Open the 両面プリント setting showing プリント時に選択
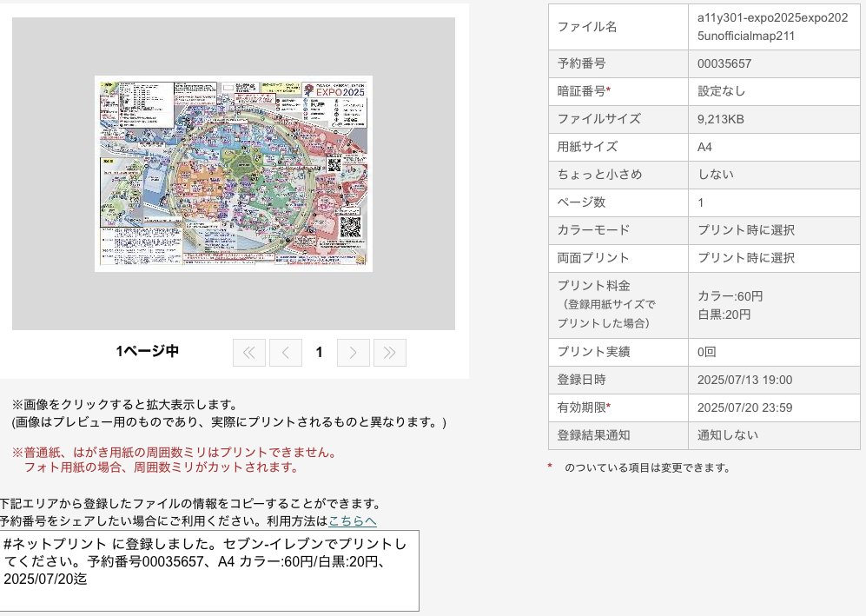The image size is (866, 616). tap(749, 258)
